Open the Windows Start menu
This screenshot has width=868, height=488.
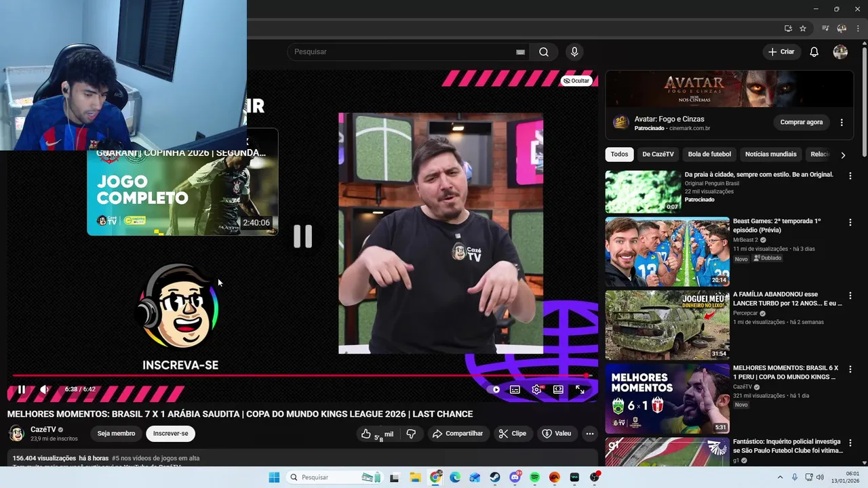(274, 477)
